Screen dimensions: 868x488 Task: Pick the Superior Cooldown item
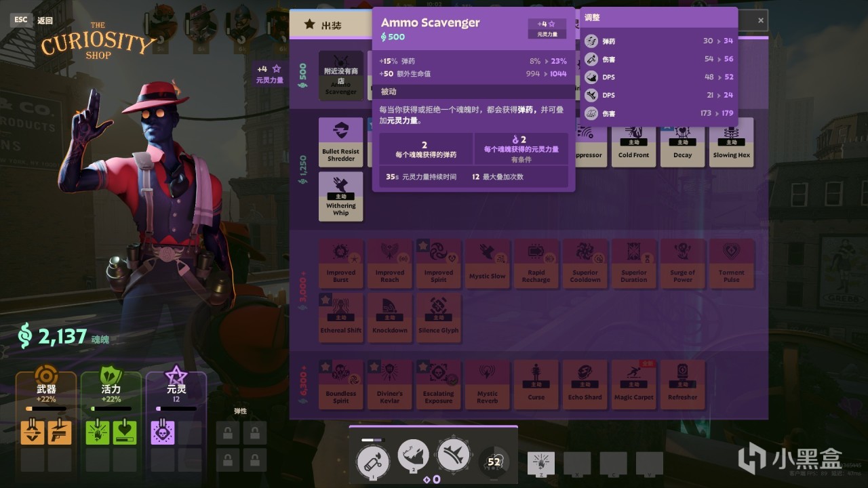tap(585, 263)
